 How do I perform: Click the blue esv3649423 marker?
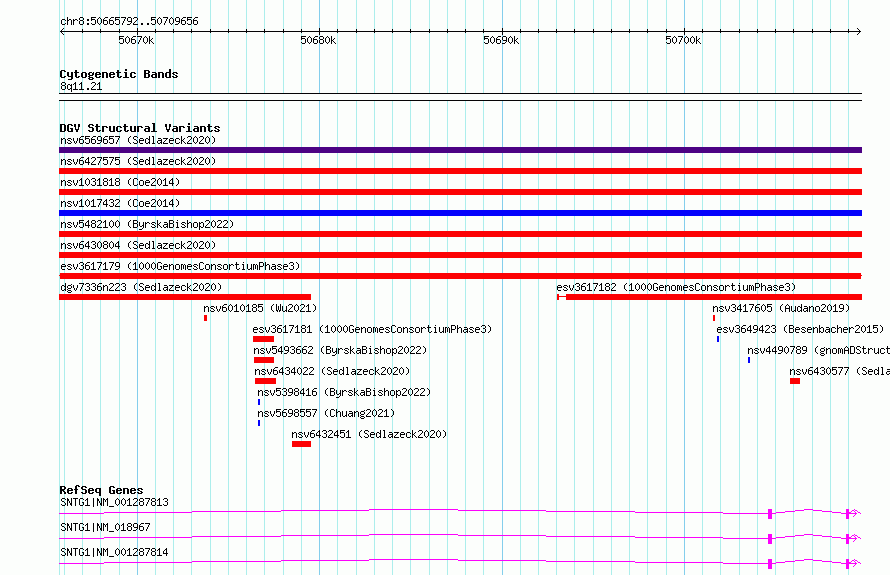pos(718,339)
